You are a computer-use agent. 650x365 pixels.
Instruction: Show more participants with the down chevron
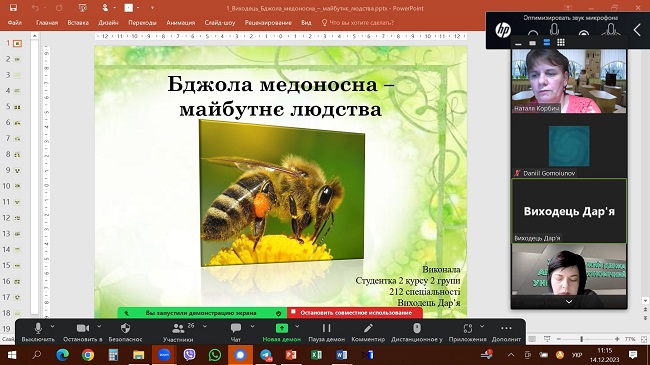pos(569,302)
